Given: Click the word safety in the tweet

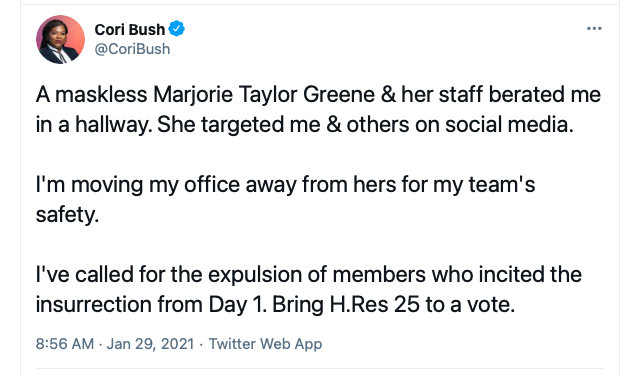Looking at the screenshot, I should coord(67,215).
